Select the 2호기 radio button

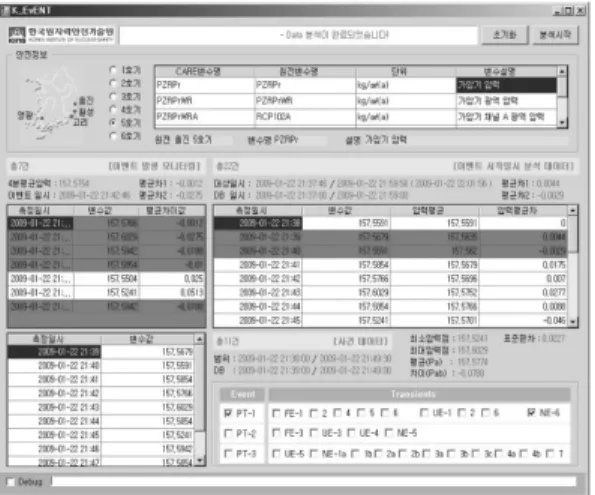coord(113,83)
